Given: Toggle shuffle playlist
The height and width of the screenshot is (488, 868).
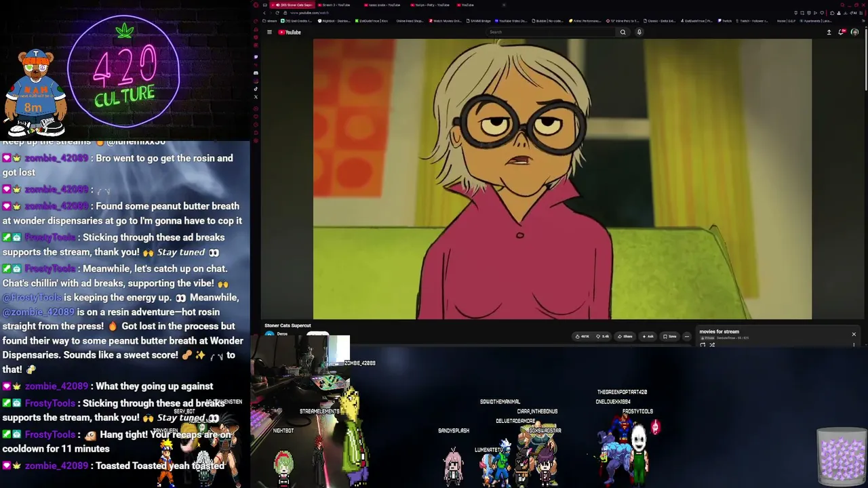Looking at the screenshot, I should (712, 345).
